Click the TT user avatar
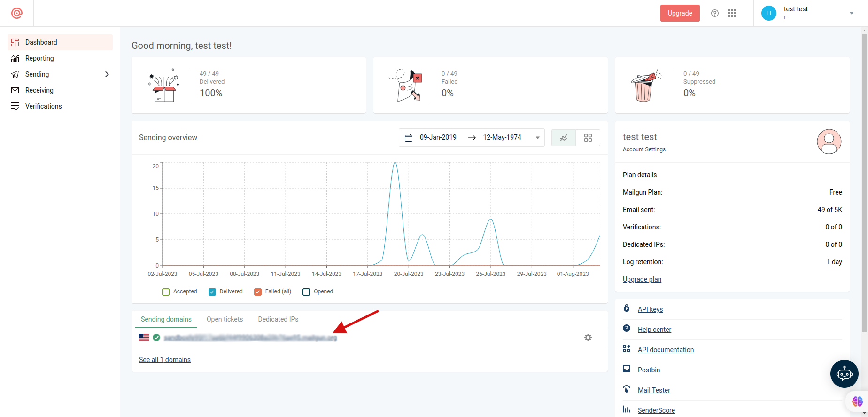 coord(769,13)
